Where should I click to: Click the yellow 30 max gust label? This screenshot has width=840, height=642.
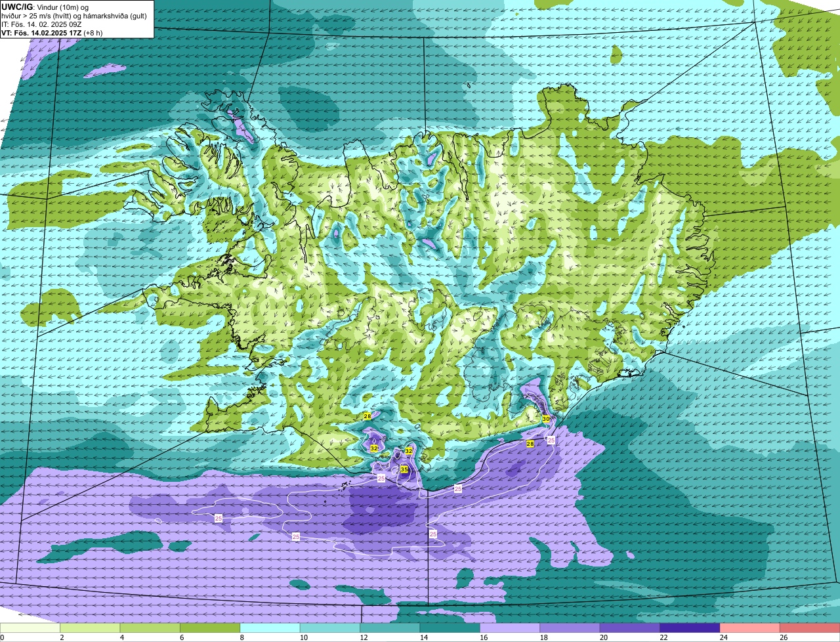tap(546, 419)
